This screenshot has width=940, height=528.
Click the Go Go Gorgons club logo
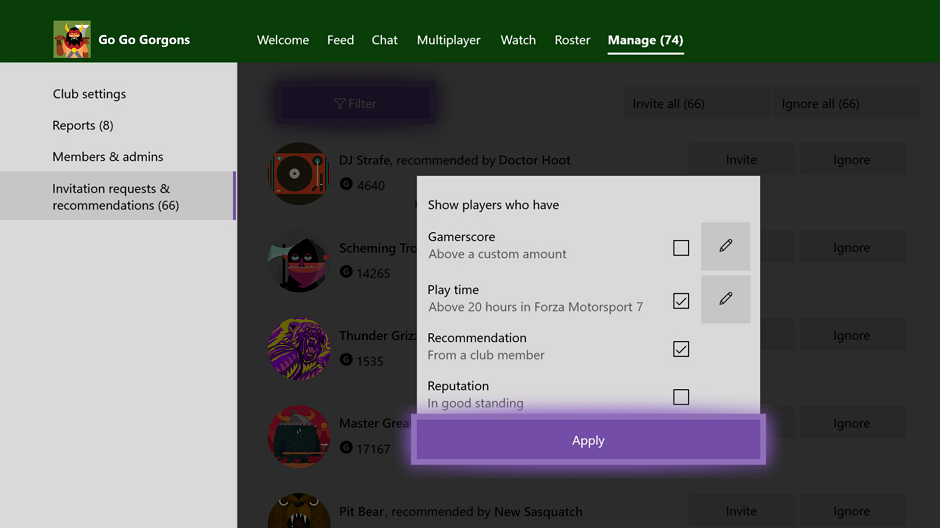tap(71, 40)
